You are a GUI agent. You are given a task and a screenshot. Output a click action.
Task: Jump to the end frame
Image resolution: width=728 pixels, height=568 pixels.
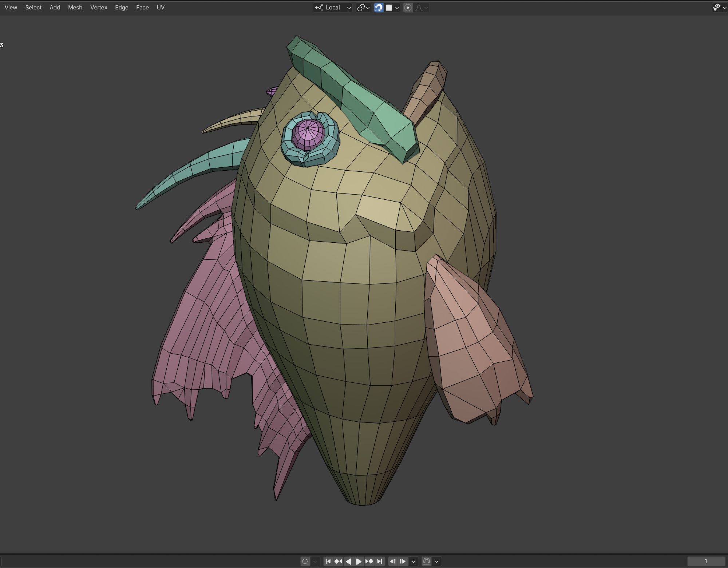(x=380, y=561)
